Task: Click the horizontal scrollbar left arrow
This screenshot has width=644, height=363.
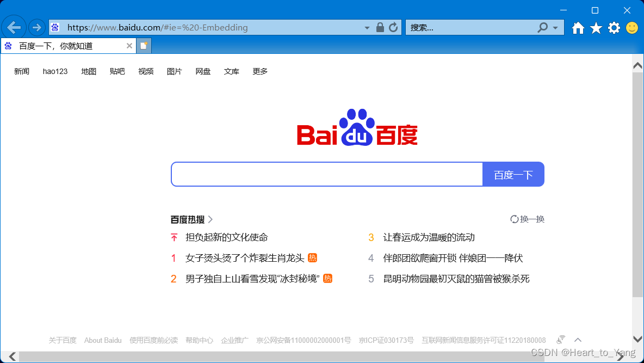Action: coord(13,356)
